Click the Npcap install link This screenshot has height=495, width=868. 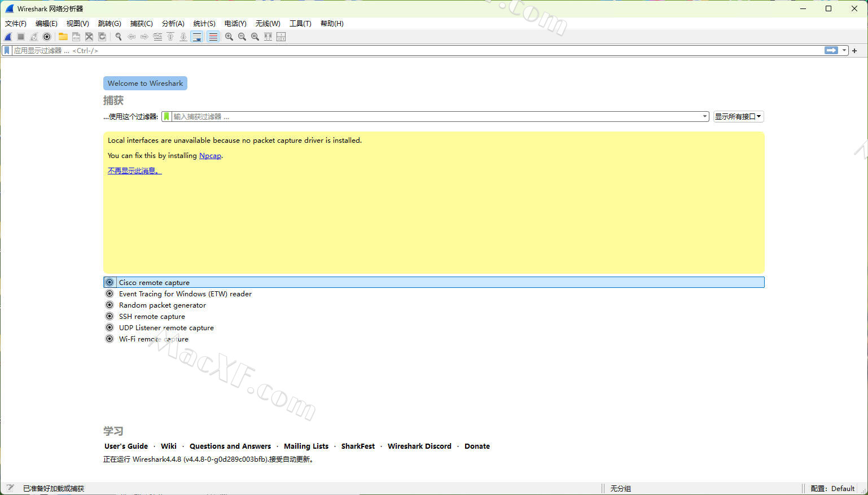210,156
